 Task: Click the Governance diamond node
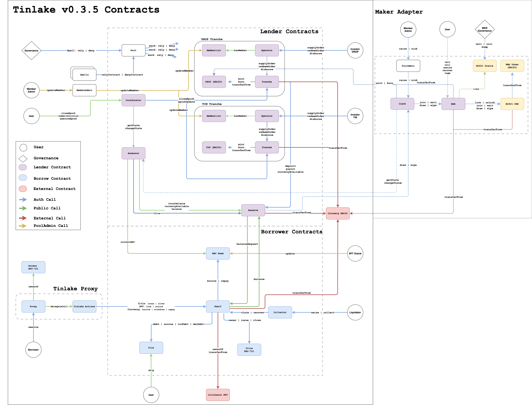click(x=31, y=51)
